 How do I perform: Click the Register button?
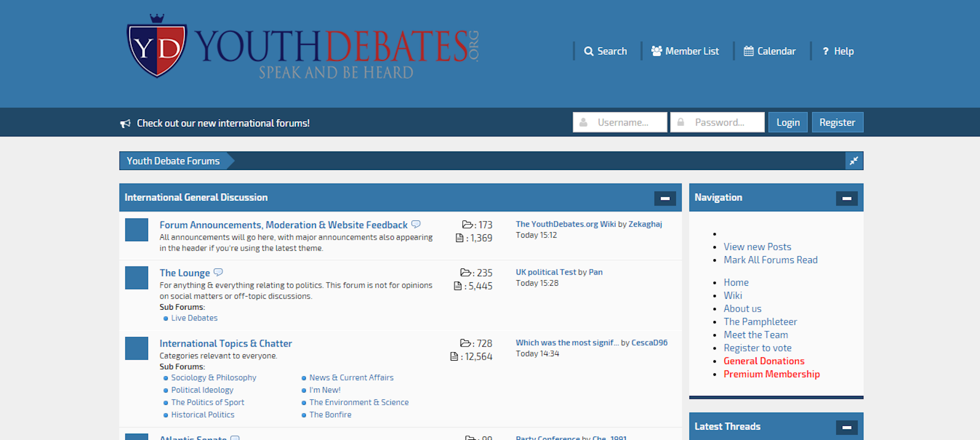click(837, 122)
